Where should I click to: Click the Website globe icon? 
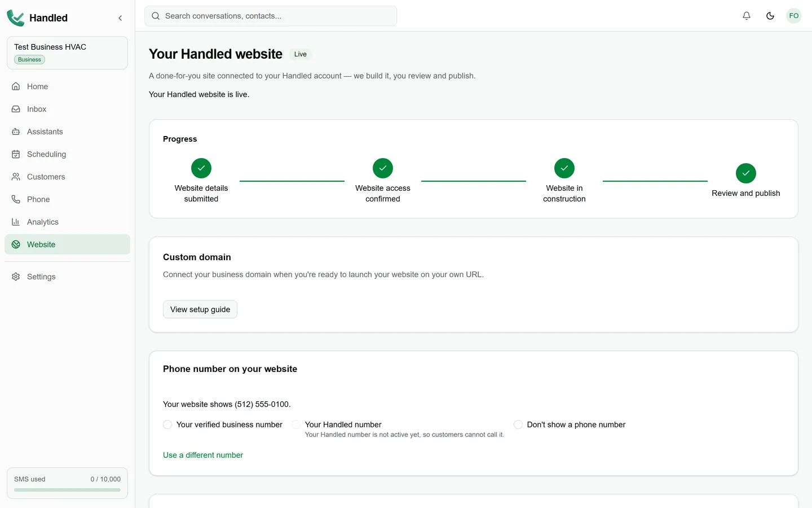pyautogui.click(x=16, y=244)
